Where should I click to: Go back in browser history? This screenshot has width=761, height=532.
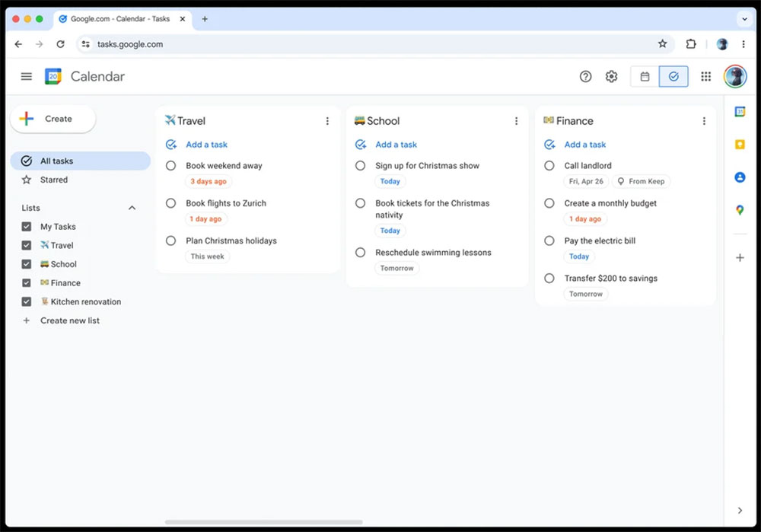[x=18, y=44]
